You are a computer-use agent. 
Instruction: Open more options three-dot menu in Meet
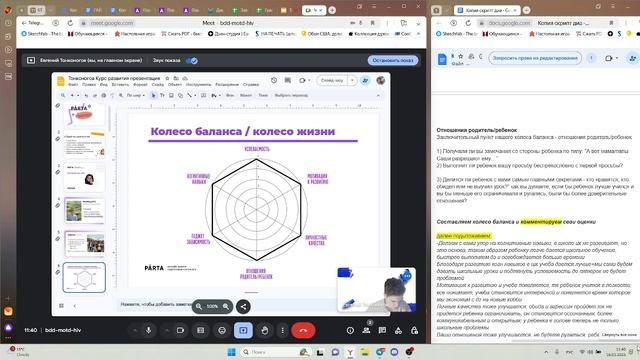click(282, 330)
